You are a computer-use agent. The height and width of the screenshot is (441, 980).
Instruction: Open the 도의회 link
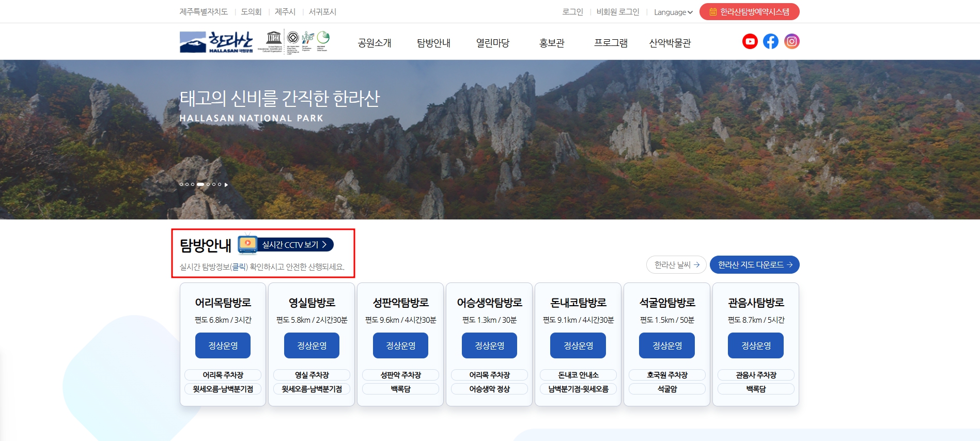pyautogui.click(x=251, y=12)
